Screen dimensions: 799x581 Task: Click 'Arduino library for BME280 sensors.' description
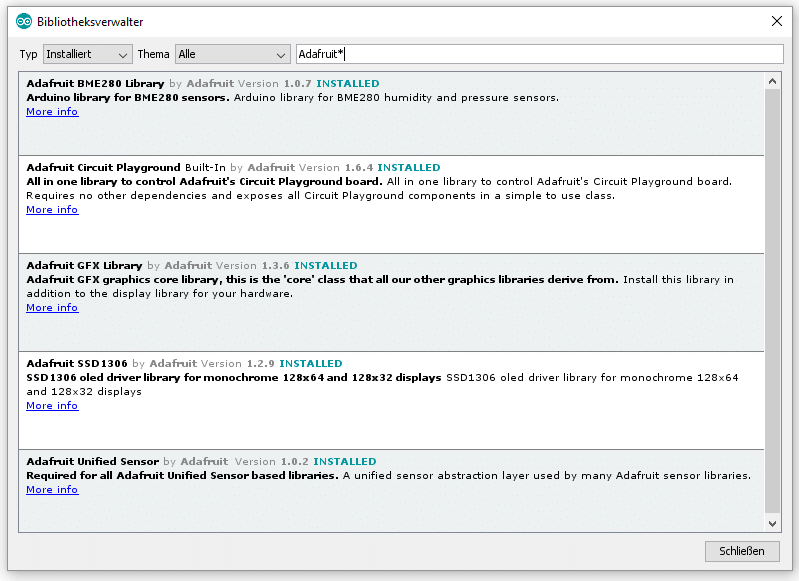(128, 97)
